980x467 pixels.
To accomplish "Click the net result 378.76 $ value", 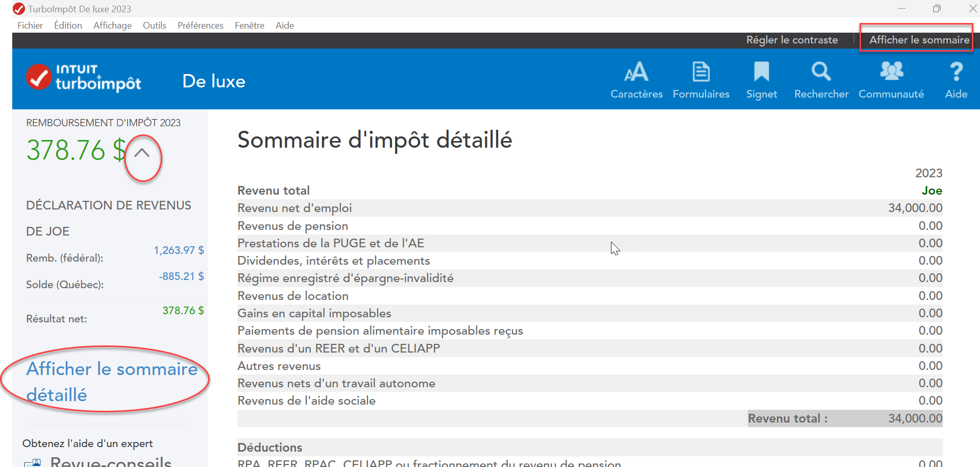I will [183, 311].
